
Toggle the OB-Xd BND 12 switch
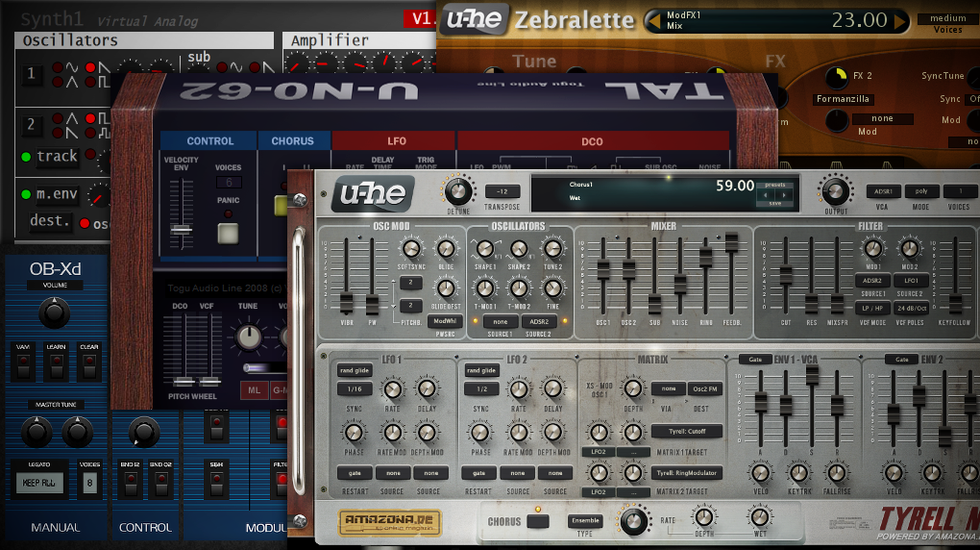click(x=130, y=484)
